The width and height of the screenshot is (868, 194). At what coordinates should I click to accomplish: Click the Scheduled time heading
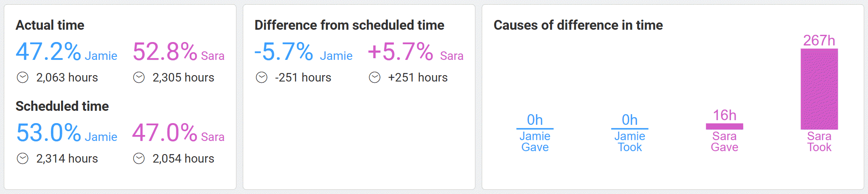tap(62, 106)
